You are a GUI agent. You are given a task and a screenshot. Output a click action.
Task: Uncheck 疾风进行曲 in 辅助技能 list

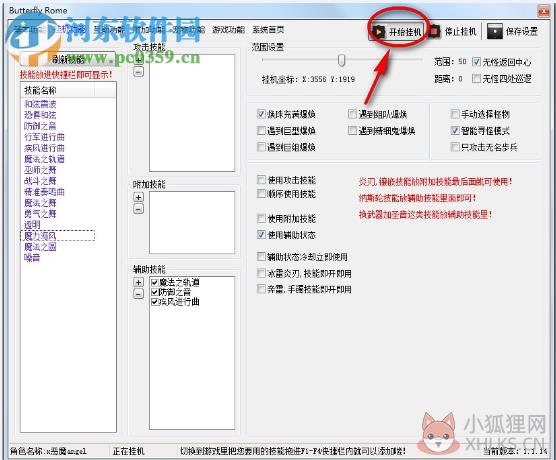click(154, 302)
